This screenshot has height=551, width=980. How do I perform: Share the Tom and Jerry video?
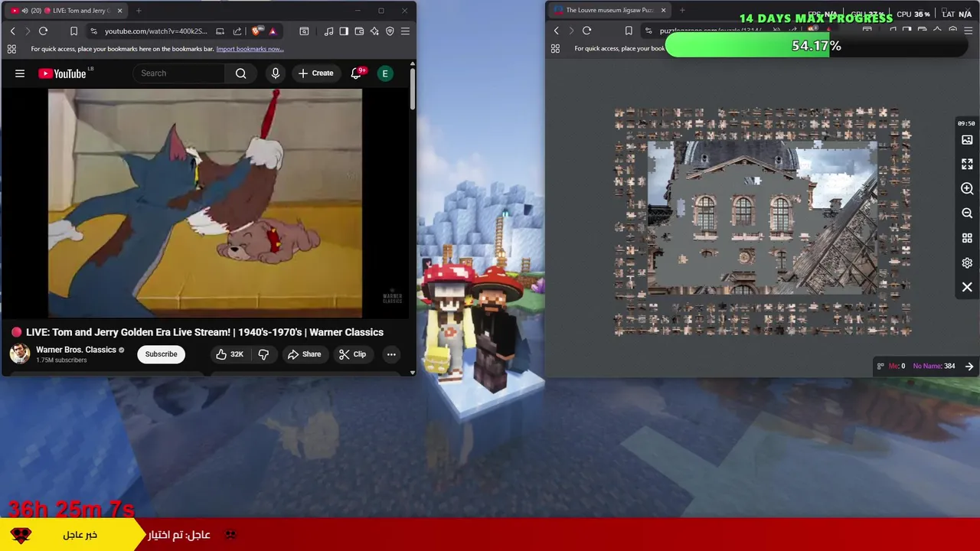(304, 354)
